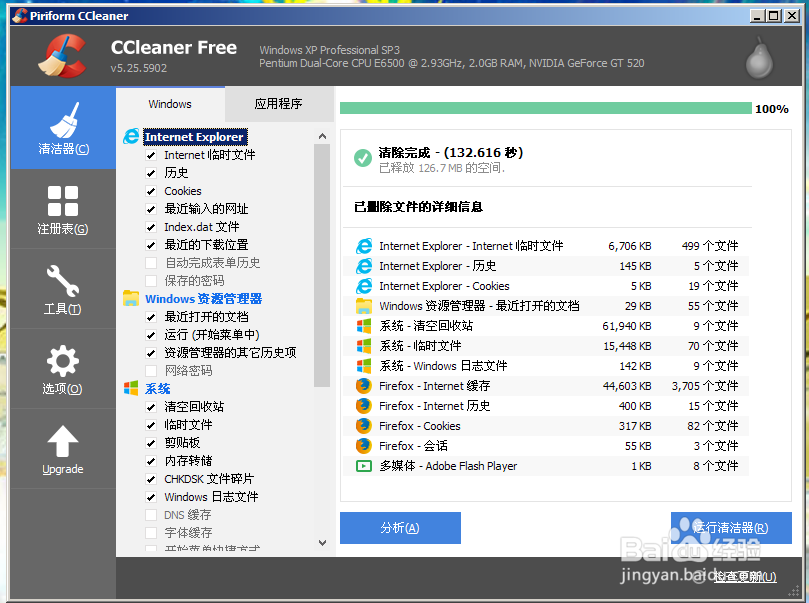The width and height of the screenshot is (809, 603).
Task: Open the 清洁器(C) cleaner section
Action: point(63,127)
